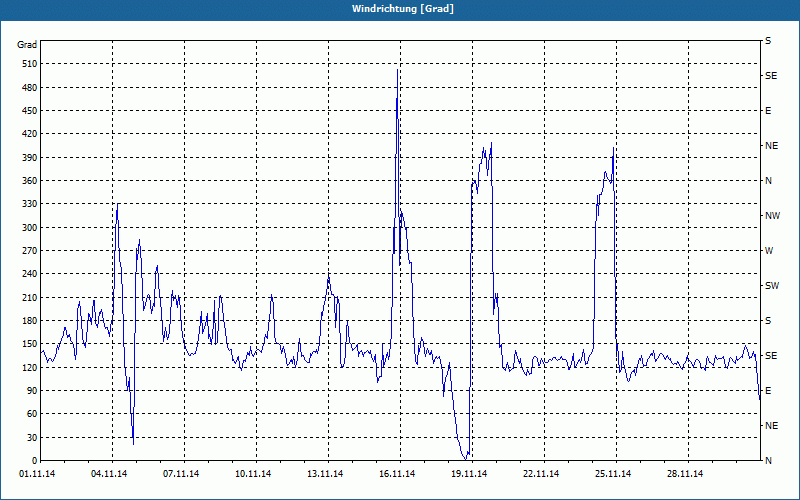
Task: Select date label 13.11.14
Action: click(x=325, y=474)
